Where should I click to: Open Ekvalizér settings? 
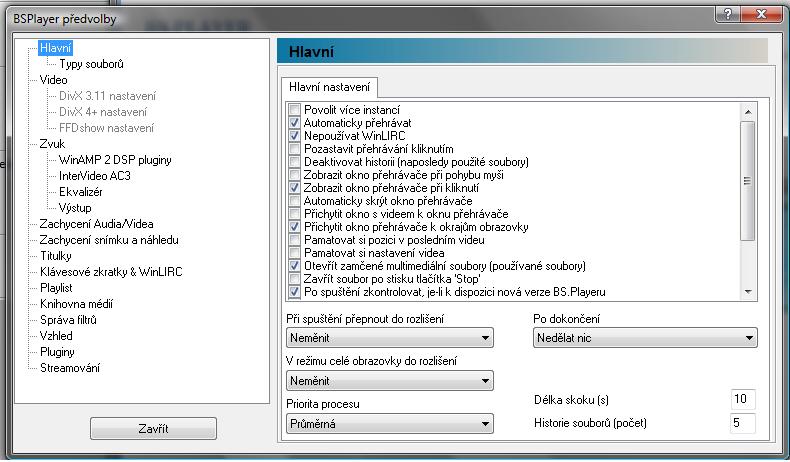81,192
